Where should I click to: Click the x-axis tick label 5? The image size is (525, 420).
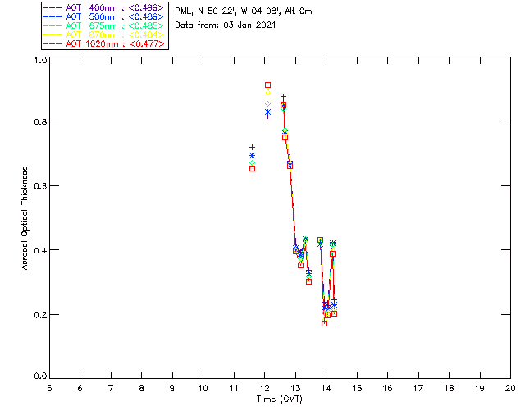pyautogui.click(x=49, y=388)
